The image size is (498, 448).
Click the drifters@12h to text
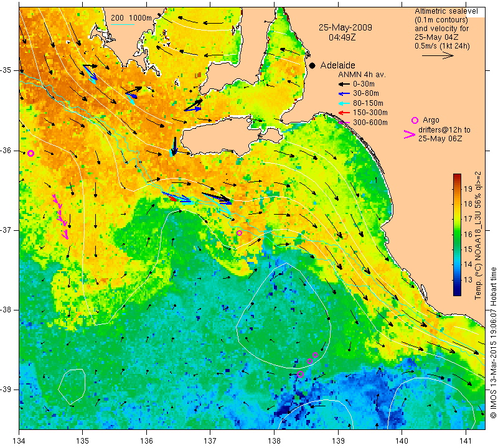click(x=444, y=130)
